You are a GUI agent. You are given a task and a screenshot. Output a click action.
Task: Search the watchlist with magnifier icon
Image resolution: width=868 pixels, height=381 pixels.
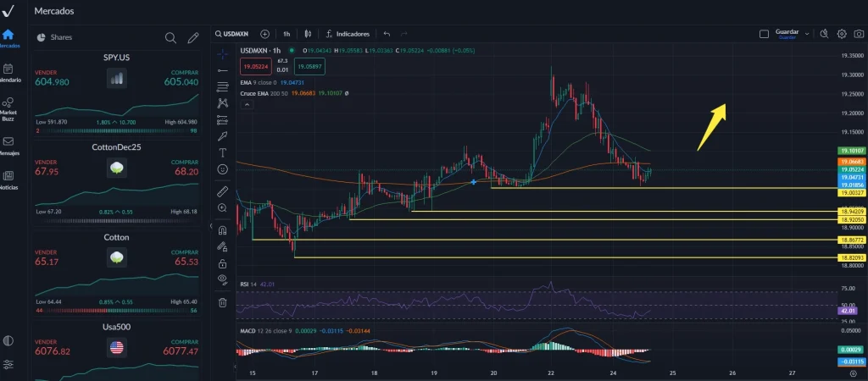[x=170, y=37]
